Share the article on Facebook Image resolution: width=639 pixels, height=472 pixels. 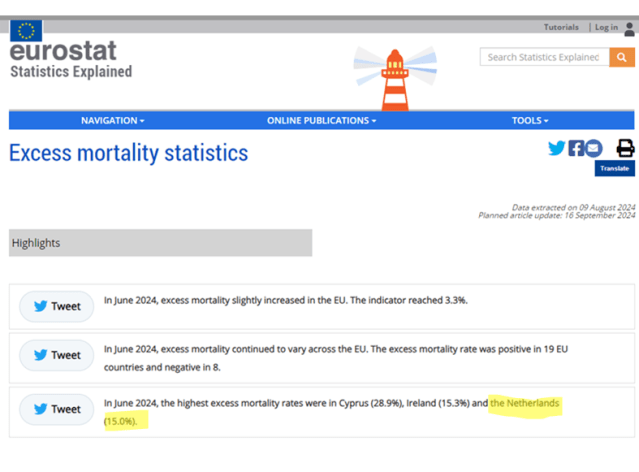point(576,148)
